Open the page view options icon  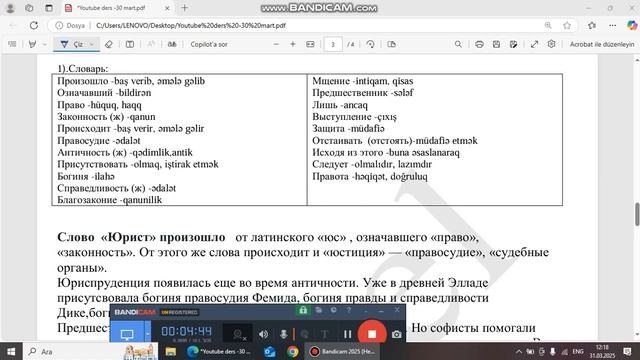(391, 44)
